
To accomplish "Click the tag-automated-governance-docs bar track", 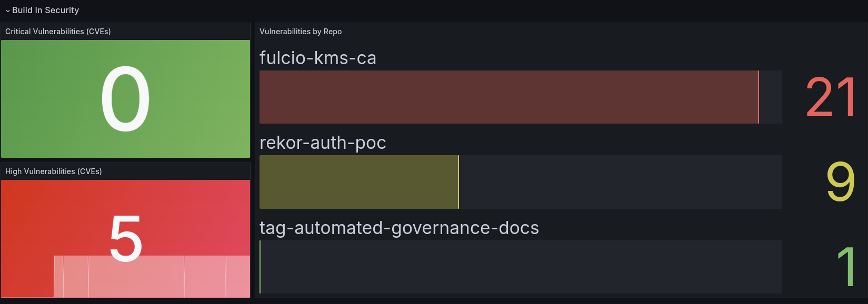I will 521,267.
